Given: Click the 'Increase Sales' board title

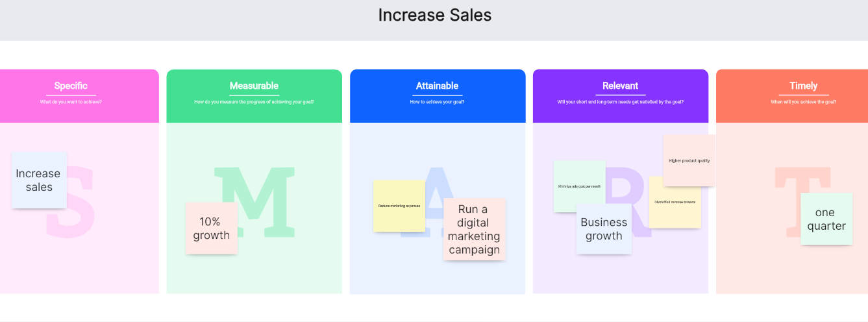Looking at the screenshot, I should pos(434,15).
